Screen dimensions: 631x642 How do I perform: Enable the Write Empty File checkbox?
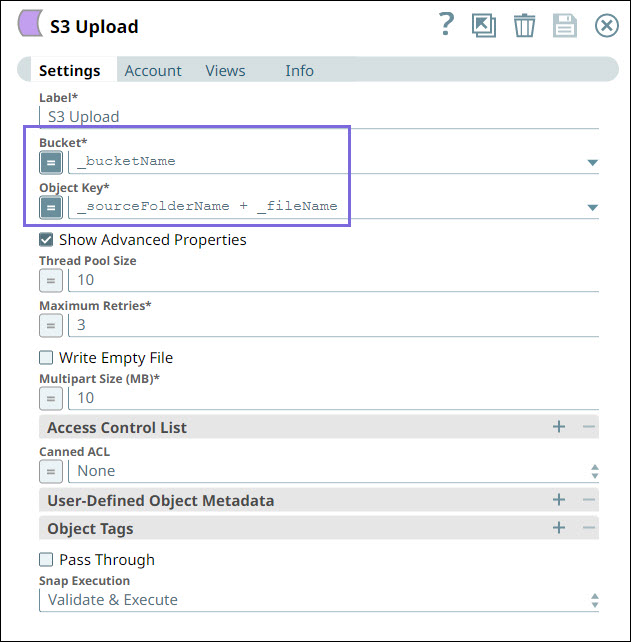pyautogui.click(x=46, y=357)
